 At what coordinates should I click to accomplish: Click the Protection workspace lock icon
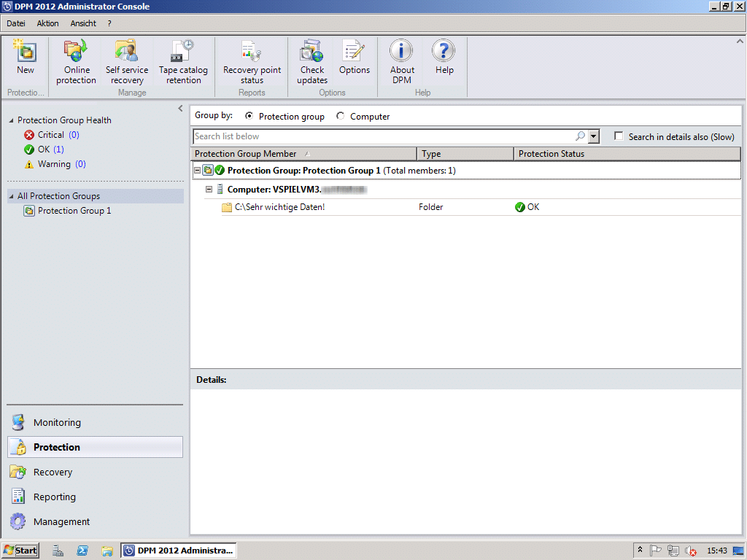pyautogui.click(x=20, y=447)
